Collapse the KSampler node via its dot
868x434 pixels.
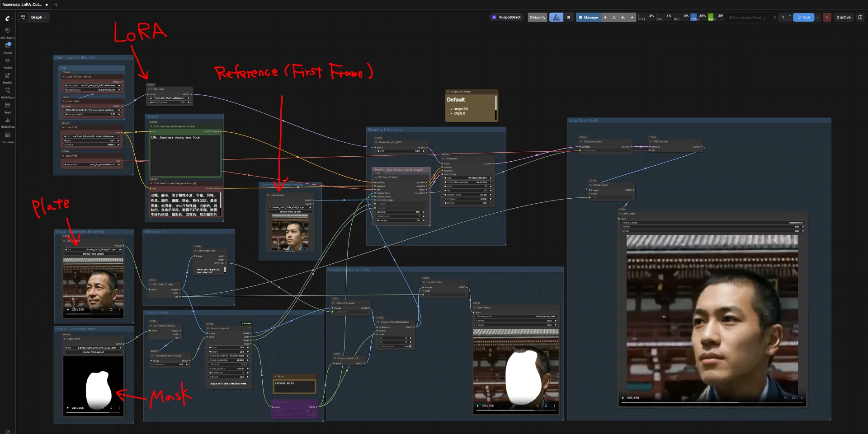click(443, 159)
